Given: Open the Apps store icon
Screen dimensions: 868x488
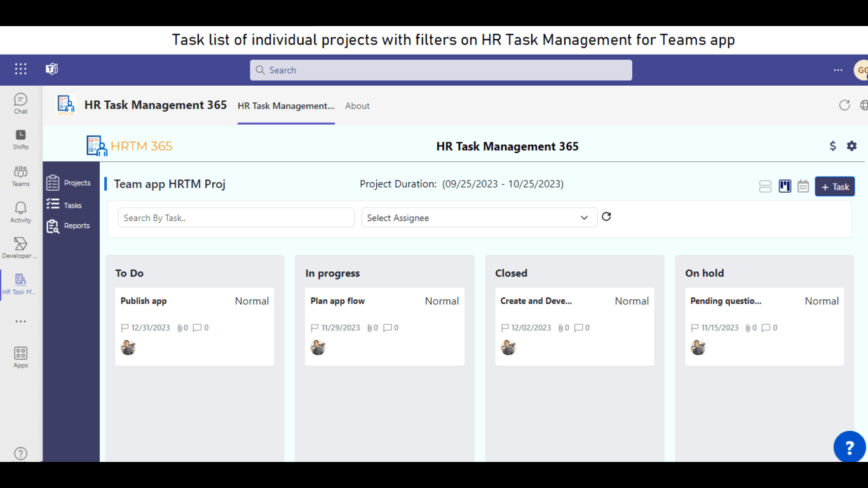Looking at the screenshot, I should (x=20, y=357).
